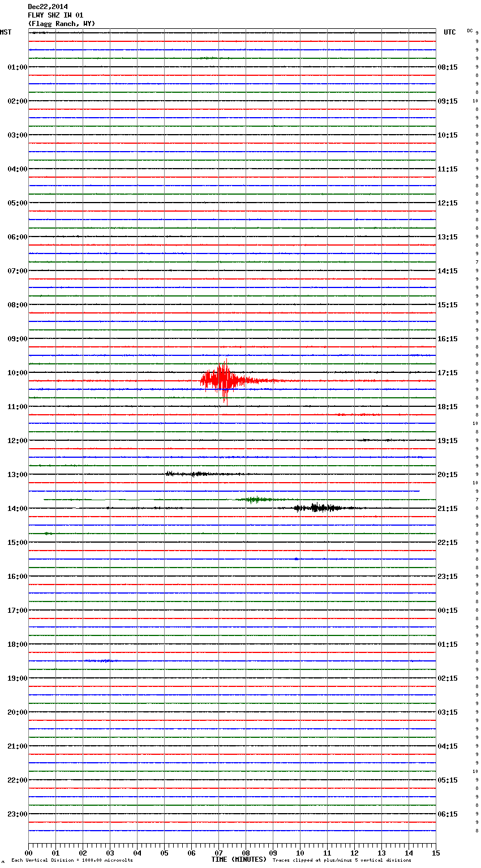Viewport: 481px width, 868px height.
Task: Select the 20:00 MST time label
Action: click(x=17, y=712)
